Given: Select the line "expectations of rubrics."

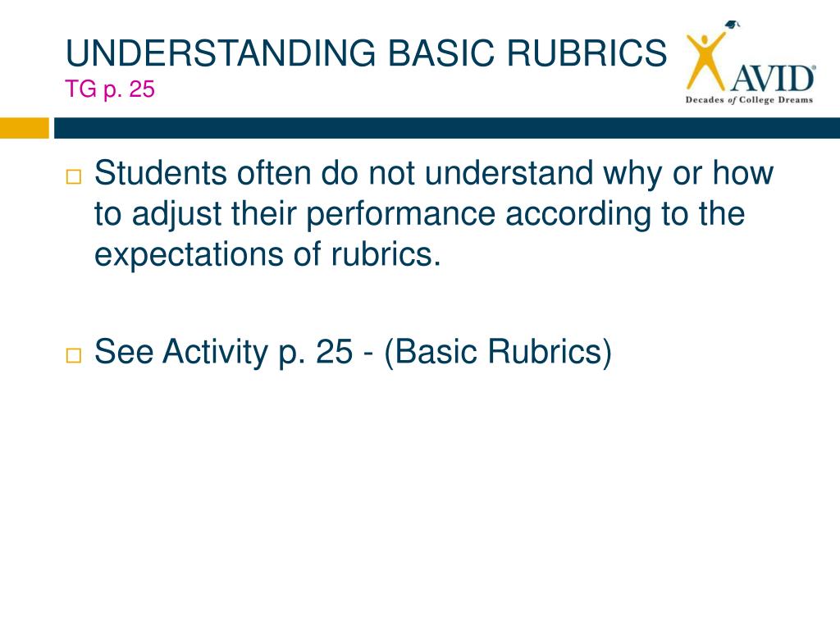Looking at the screenshot, I should point(268,255).
